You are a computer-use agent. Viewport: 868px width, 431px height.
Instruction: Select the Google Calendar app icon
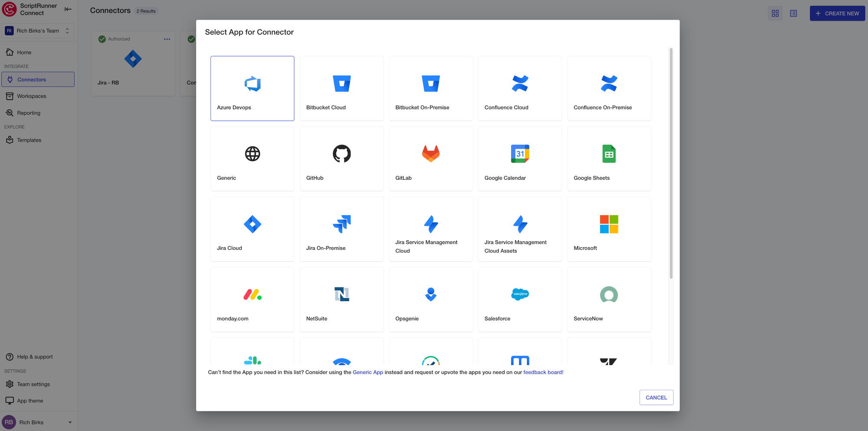click(x=520, y=154)
